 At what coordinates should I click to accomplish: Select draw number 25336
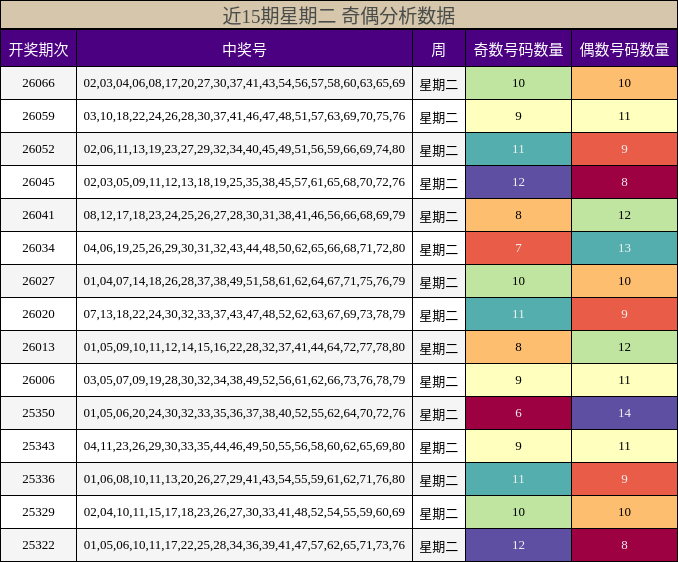coord(38,479)
